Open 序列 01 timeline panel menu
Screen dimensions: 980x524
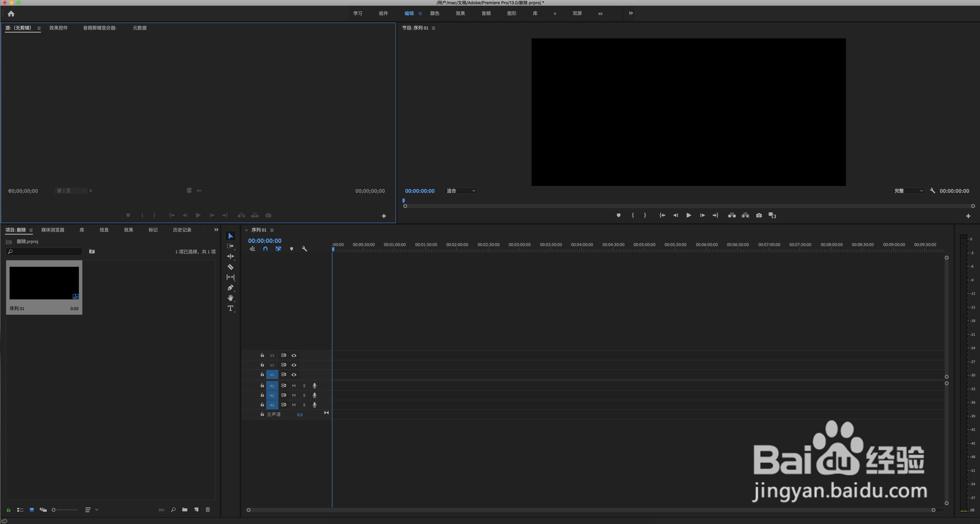click(272, 230)
